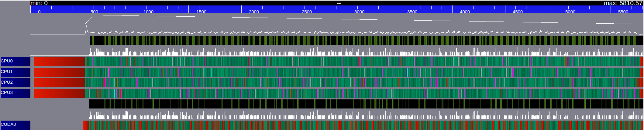Select the CPU3 row label
Viewport: 644px width, 130px height.
tap(15, 93)
